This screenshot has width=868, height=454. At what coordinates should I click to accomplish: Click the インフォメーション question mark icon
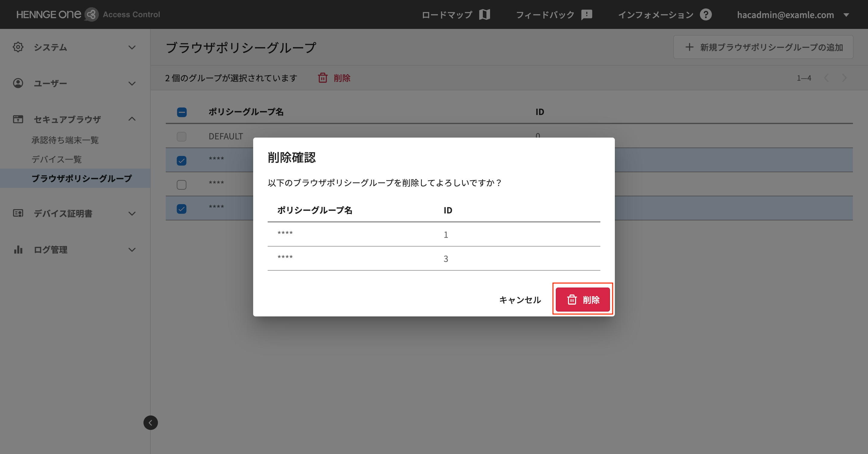point(705,14)
